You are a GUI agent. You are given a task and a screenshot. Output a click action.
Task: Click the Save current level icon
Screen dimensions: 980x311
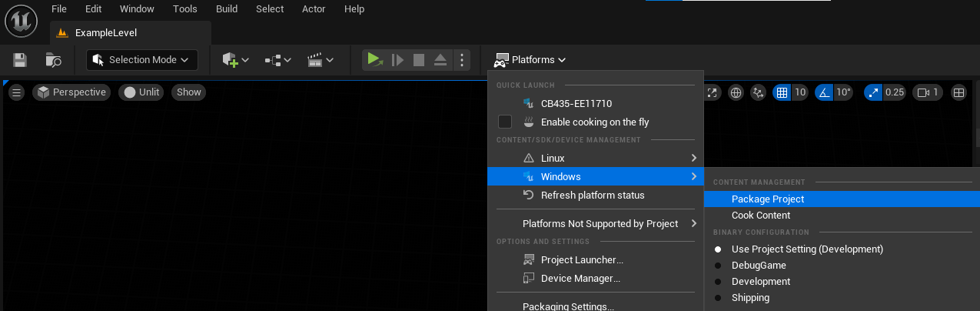point(20,60)
